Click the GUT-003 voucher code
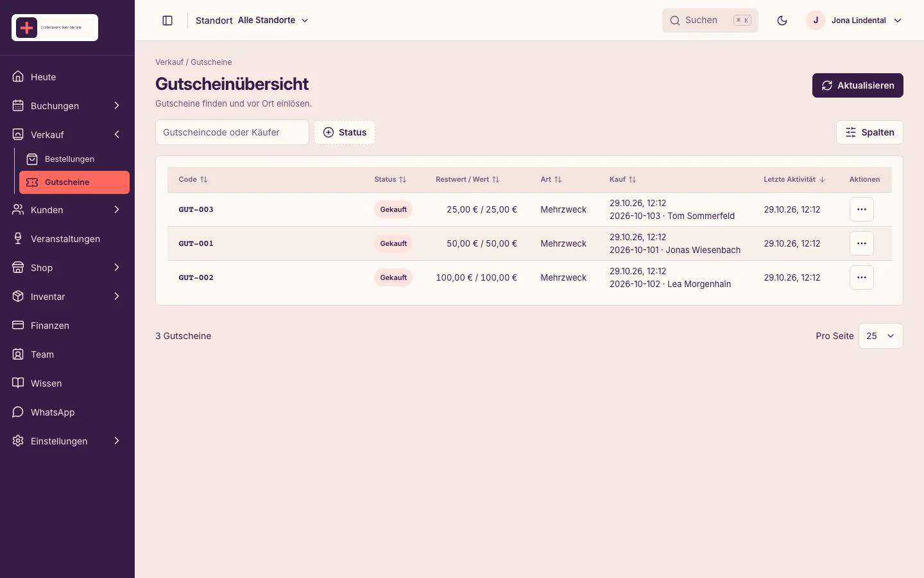The height and width of the screenshot is (578, 924). click(x=196, y=209)
